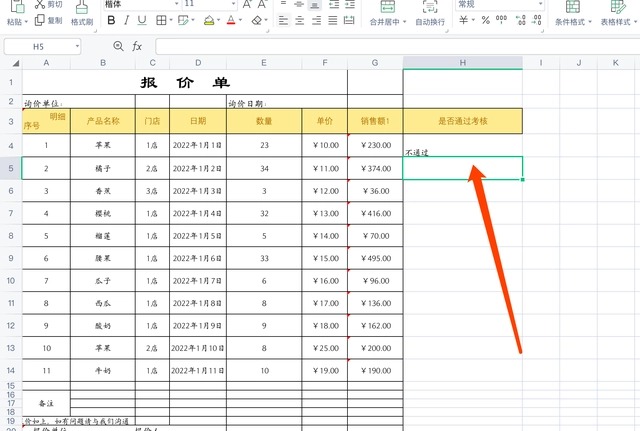Open the borders tool icon

pyautogui.click(x=161, y=20)
